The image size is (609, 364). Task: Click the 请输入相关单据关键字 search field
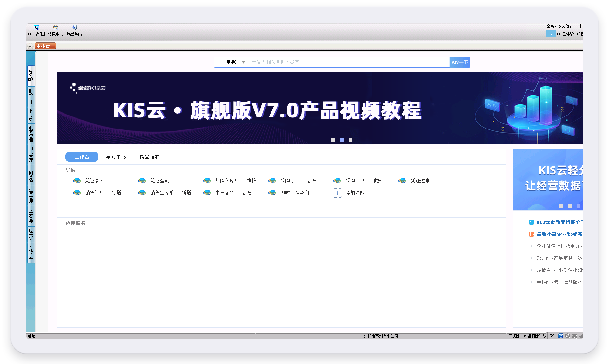tap(349, 62)
